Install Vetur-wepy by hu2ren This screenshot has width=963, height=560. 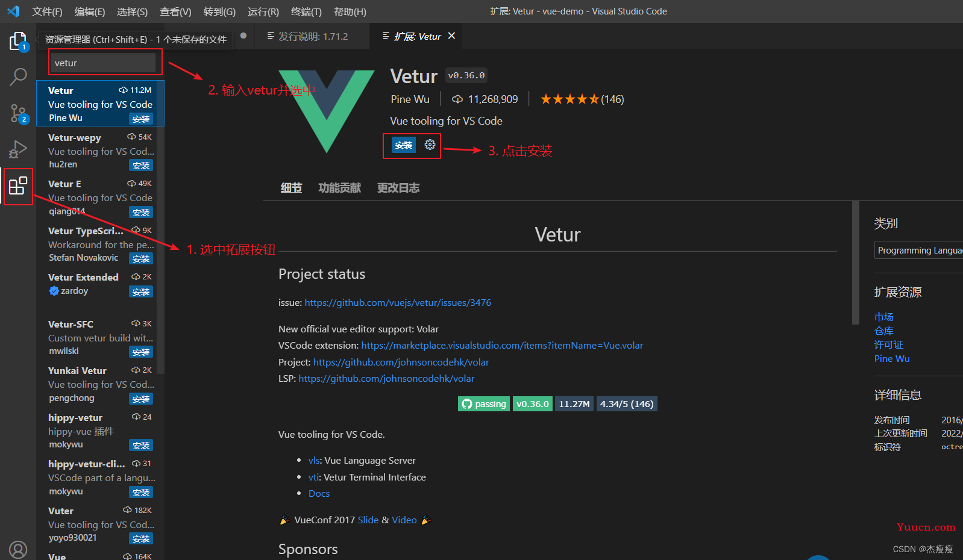pos(141,166)
